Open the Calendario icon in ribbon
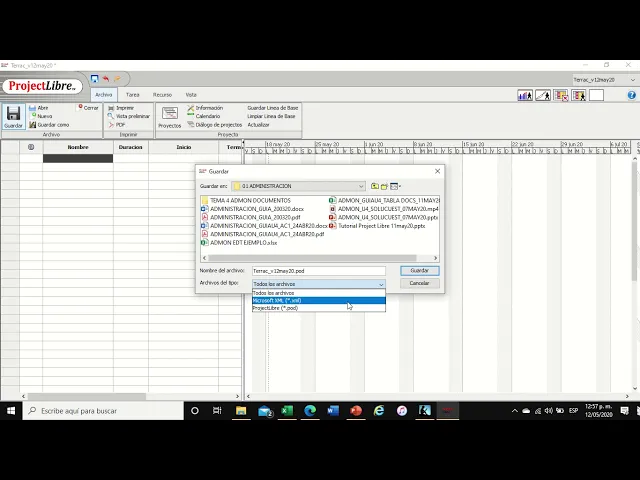Viewport: 640px width, 480px height. [x=191, y=116]
